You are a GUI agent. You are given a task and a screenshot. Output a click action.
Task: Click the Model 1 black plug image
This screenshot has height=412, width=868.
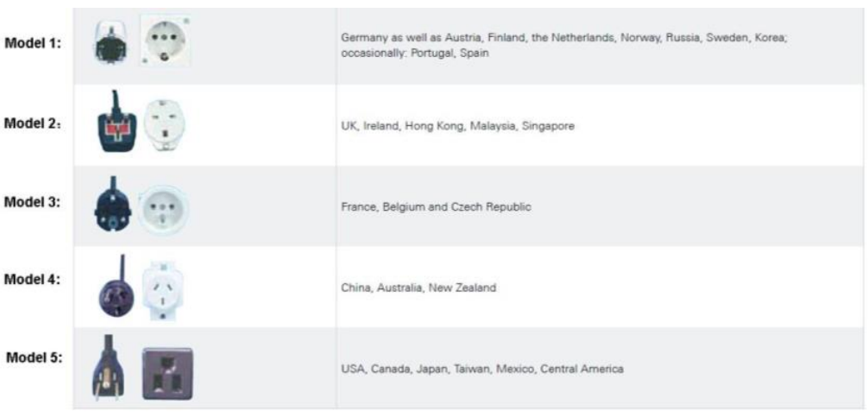(115, 44)
